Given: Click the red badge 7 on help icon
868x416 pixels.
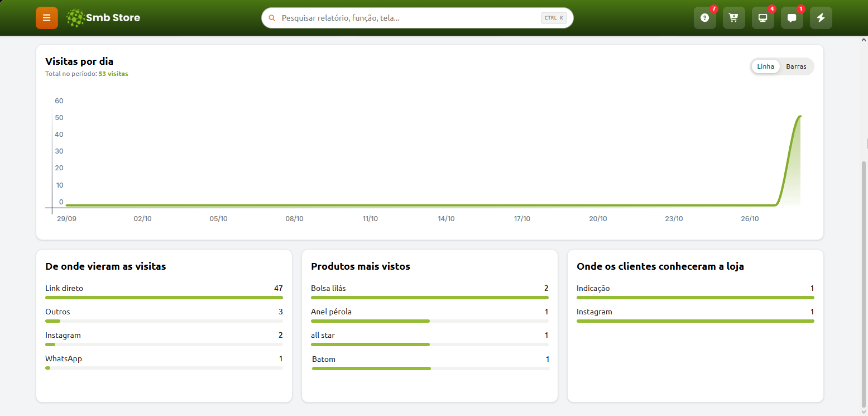Looking at the screenshot, I should point(714,9).
